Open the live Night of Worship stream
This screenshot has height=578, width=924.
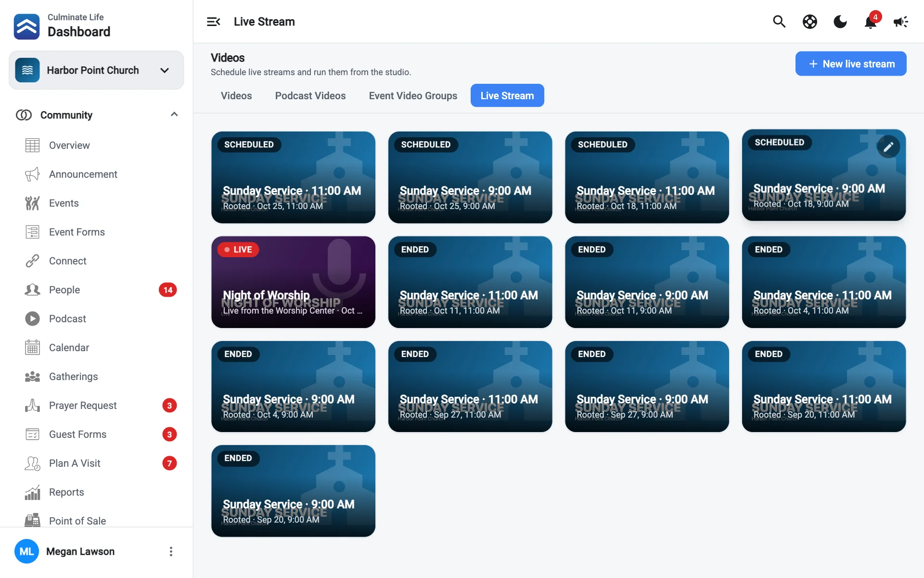pos(293,282)
